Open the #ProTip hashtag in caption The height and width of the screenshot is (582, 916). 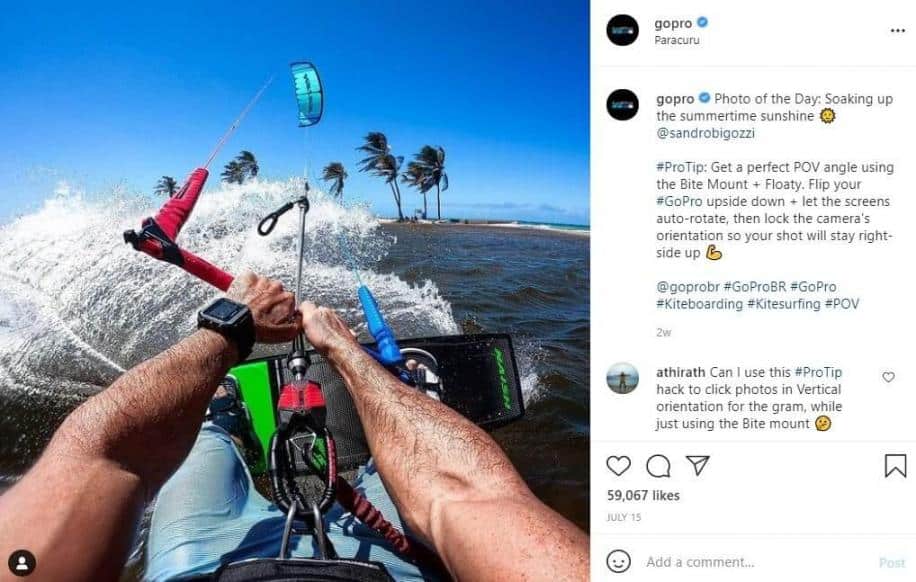click(x=681, y=167)
